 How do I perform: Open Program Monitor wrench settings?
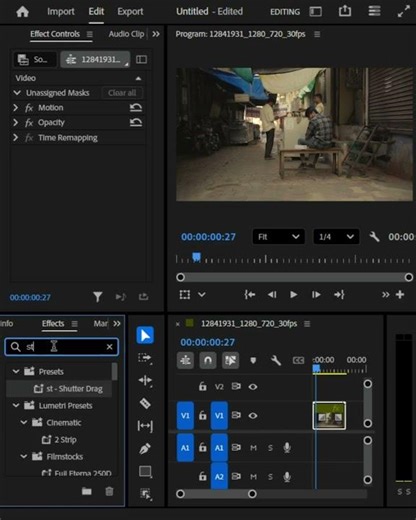(374, 237)
